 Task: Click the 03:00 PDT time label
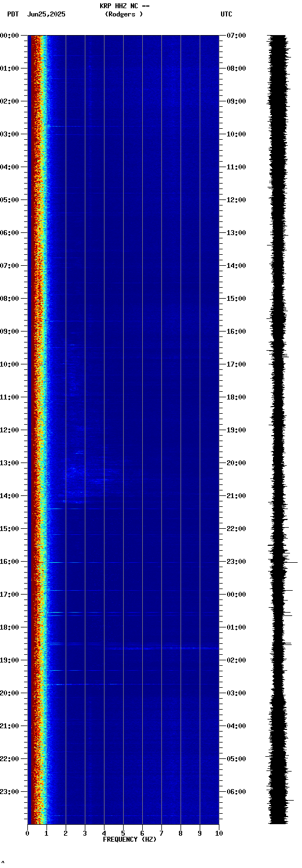pyautogui.click(x=9, y=134)
